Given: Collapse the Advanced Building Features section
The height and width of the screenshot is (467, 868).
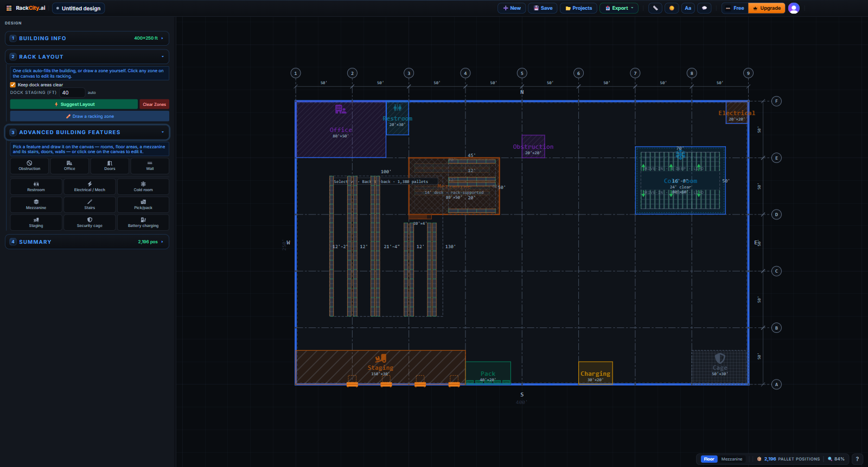Looking at the screenshot, I should (87, 132).
